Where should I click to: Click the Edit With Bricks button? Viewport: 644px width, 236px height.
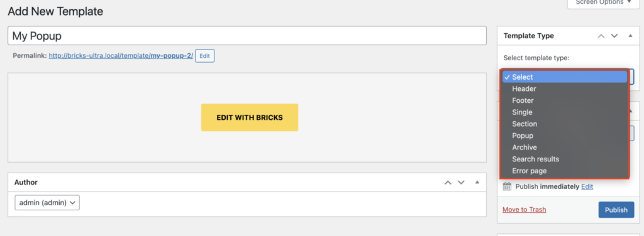click(250, 117)
